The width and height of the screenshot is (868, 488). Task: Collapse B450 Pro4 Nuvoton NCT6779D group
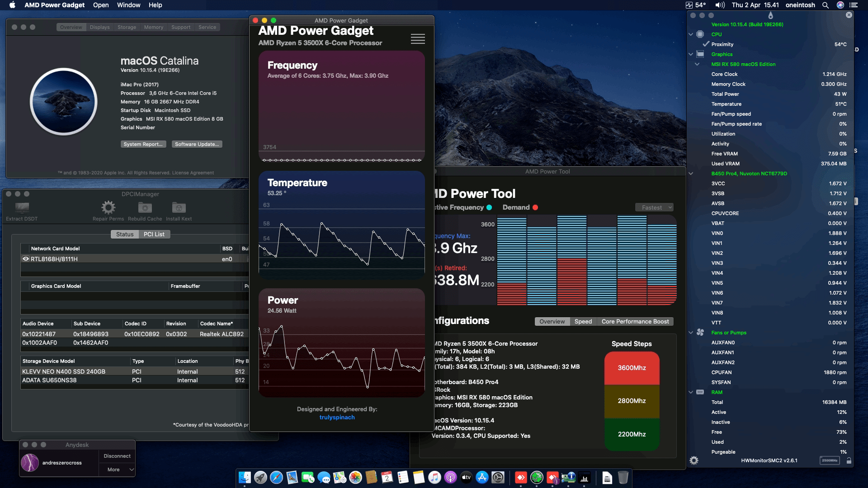(691, 174)
